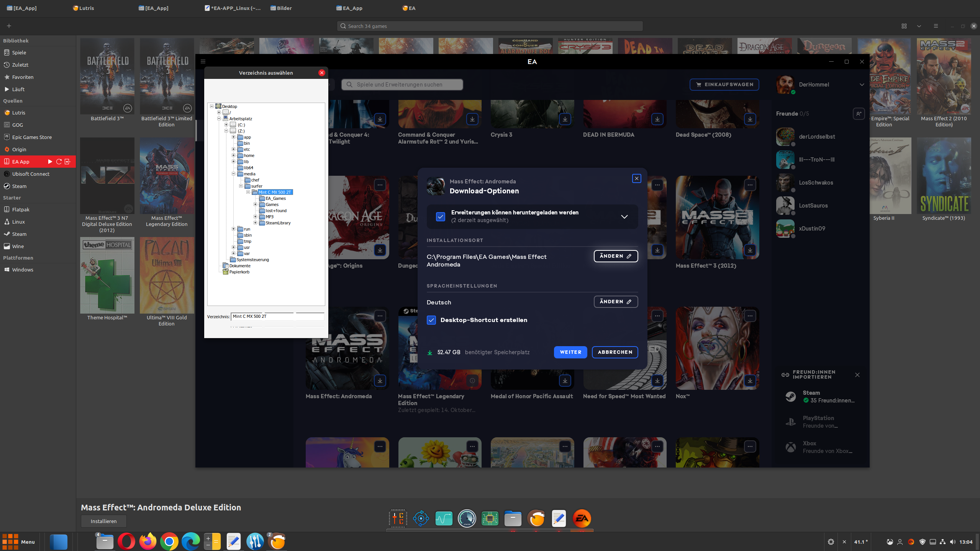The image size is (980, 551).
Task: Open EA hamburger menu icon
Action: tap(203, 62)
